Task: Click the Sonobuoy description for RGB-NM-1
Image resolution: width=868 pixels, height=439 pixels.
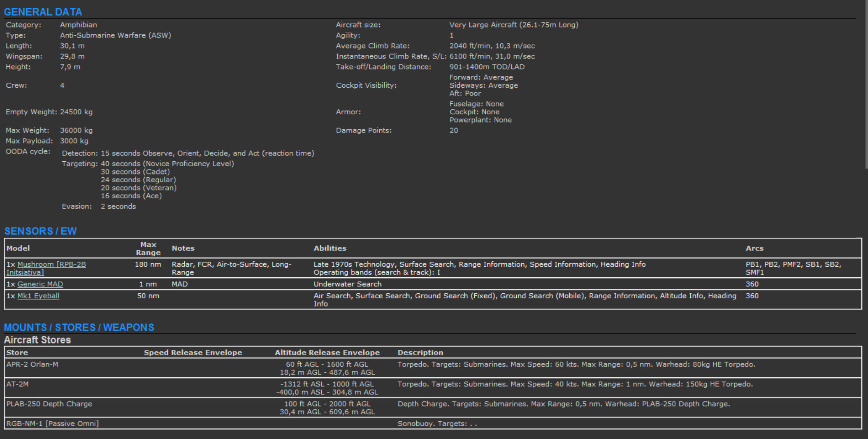Action: tap(437, 423)
